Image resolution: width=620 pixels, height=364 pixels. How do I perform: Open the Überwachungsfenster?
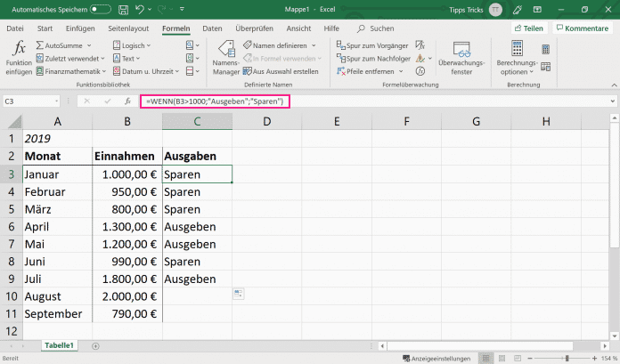tap(461, 53)
